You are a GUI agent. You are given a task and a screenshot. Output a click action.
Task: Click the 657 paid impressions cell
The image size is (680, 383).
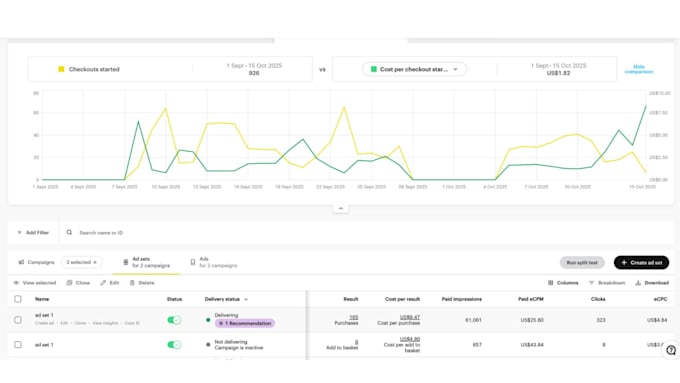coord(477,345)
